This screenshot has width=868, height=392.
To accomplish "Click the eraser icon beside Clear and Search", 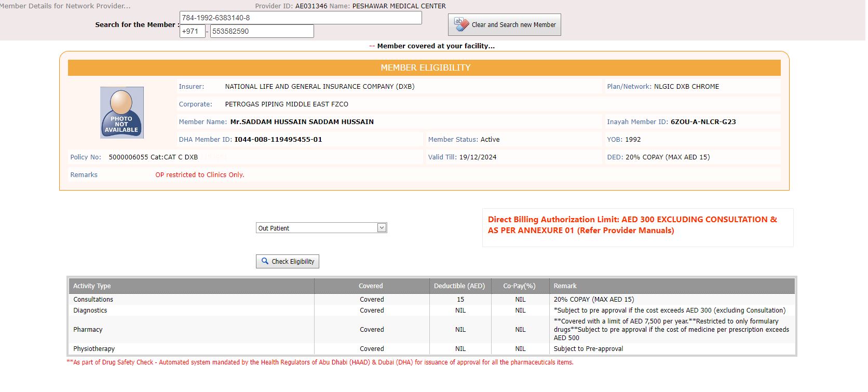I will (461, 24).
